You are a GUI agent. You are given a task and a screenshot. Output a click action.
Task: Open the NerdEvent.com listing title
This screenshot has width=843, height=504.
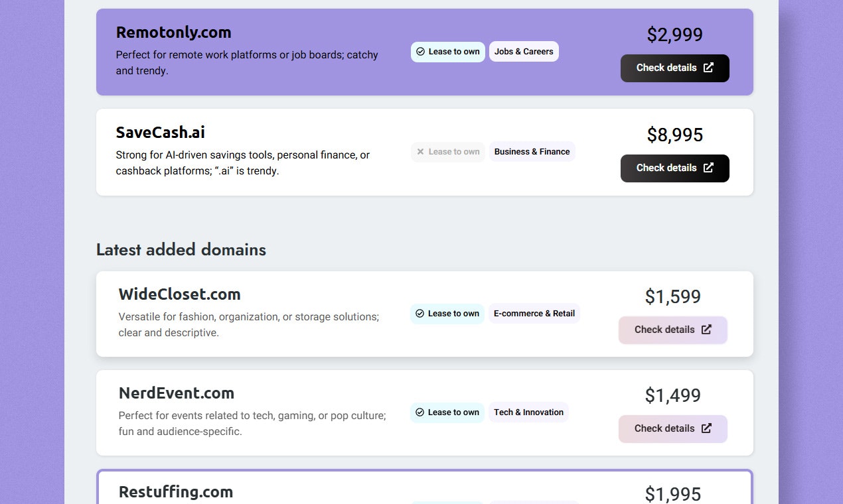(177, 393)
